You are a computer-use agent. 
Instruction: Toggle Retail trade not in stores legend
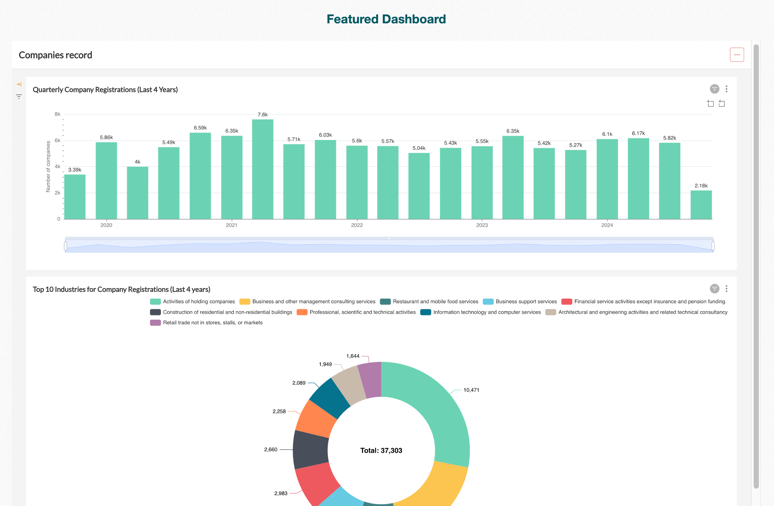[x=206, y=323]
